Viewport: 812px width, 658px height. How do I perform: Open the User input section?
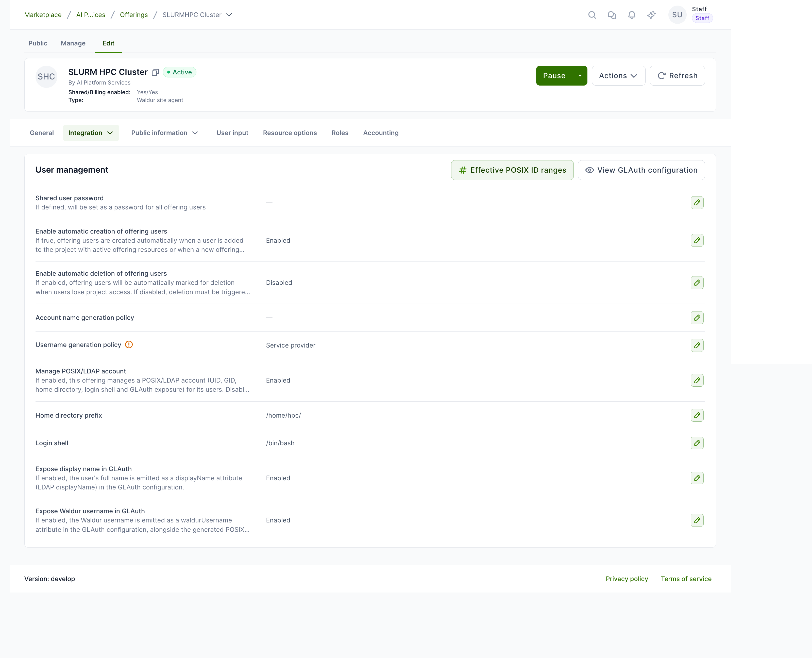click(232, 133)
